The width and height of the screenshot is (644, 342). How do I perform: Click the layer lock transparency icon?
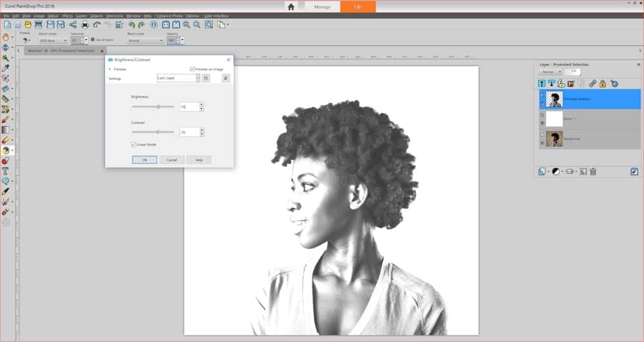point(602,84)
